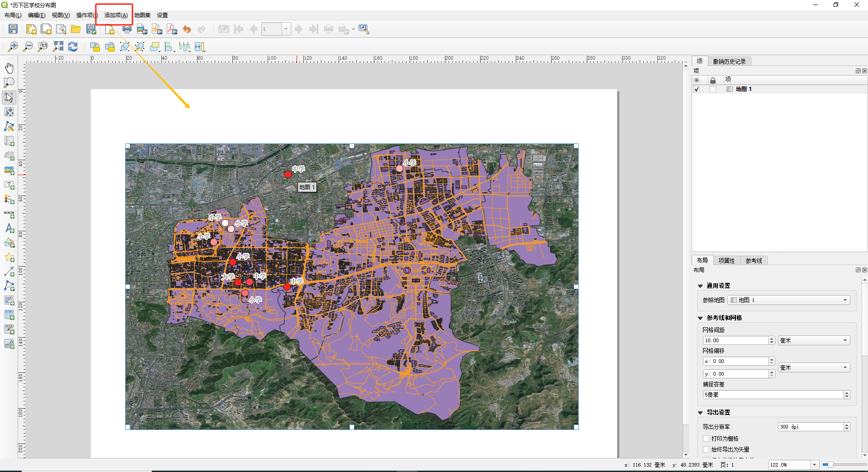
Task: Open the atlas settings toolbar icon
Action: point(364,29)
